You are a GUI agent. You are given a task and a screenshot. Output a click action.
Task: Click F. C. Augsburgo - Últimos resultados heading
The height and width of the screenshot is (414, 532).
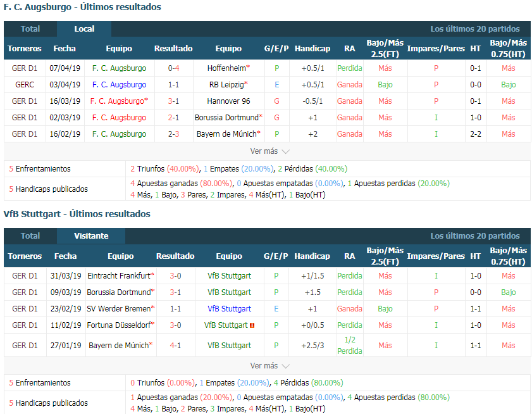click(x=82, y=7)
